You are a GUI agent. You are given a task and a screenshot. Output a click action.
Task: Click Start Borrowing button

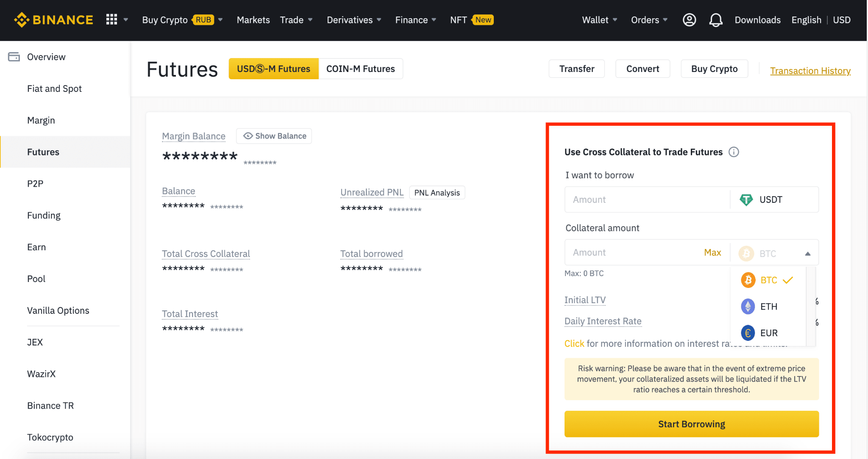[691, 424]
